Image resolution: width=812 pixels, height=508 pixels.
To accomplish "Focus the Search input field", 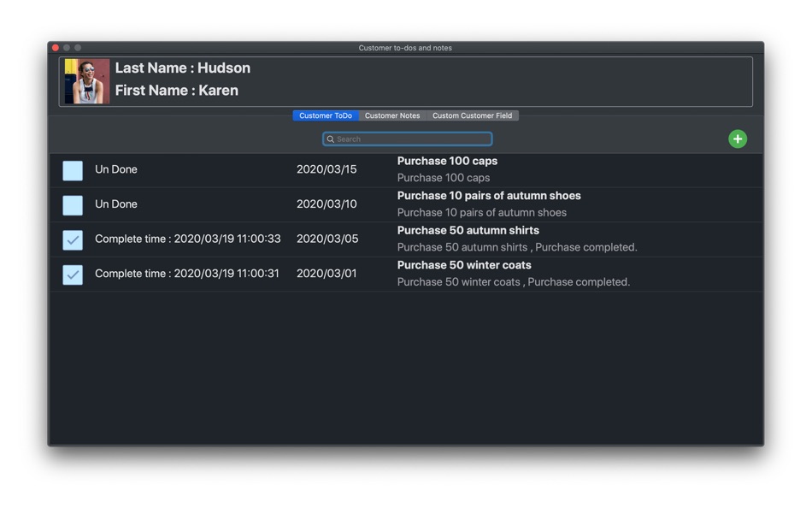I will pyautogui.click(x=407, y=139).
